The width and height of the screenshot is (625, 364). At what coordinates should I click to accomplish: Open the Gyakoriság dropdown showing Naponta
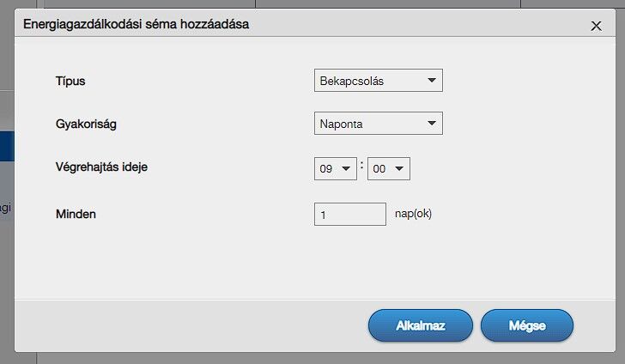(x=378, y=124)
